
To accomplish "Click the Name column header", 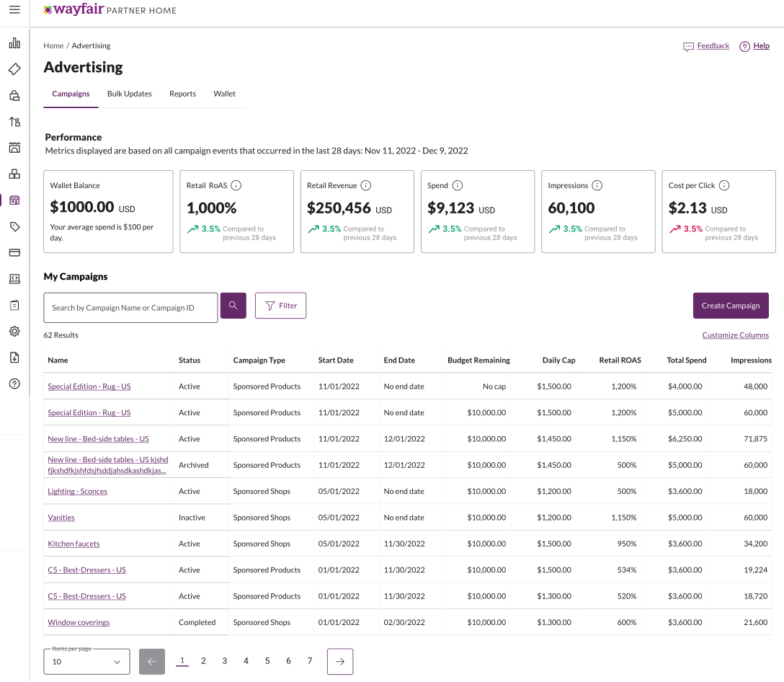I will click(58, 360).
